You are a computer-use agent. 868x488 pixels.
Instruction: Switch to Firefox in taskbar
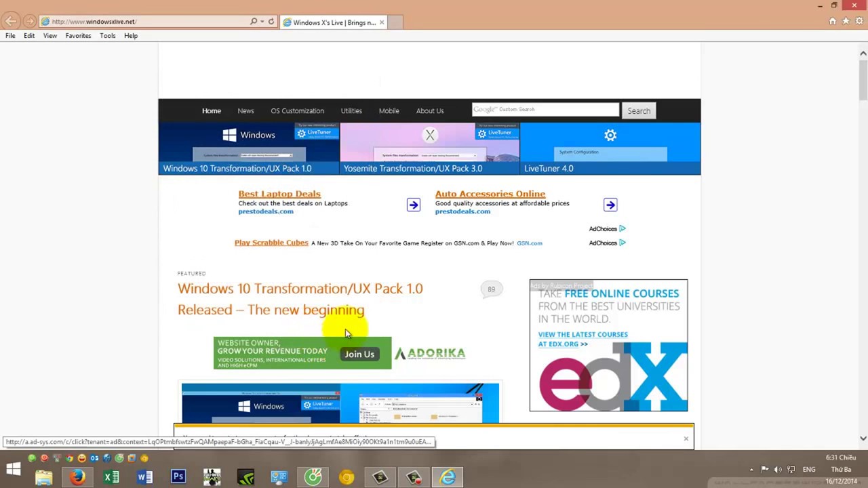pyautogui.click(x=77, y=477)
